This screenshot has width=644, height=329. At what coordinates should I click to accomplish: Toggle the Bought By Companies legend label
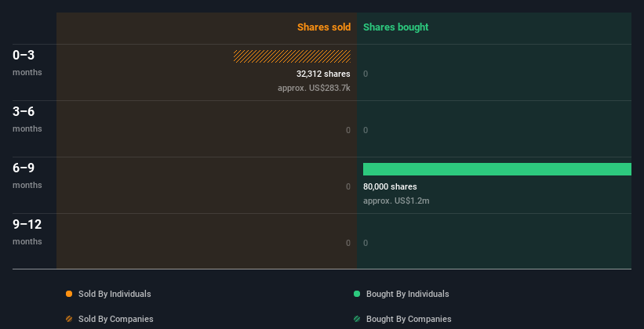point(409,319)
